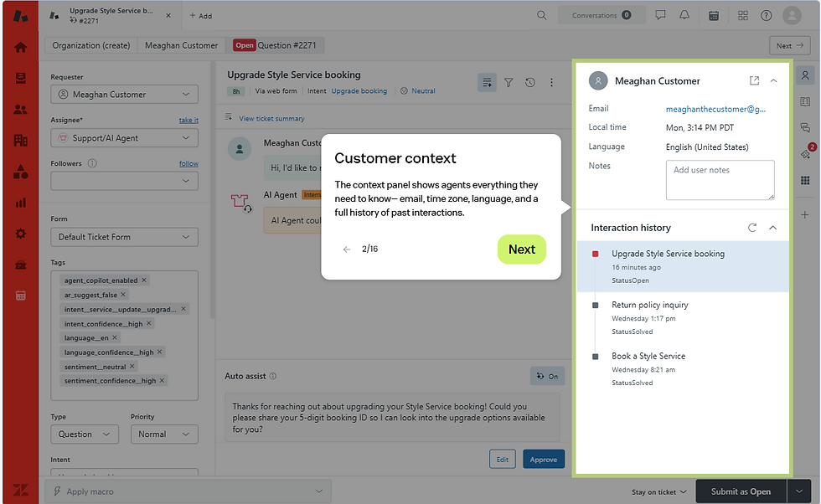Viewport: 821px width, 504px height.
Task: Open Apply macro selector
Action: [188, 491]
